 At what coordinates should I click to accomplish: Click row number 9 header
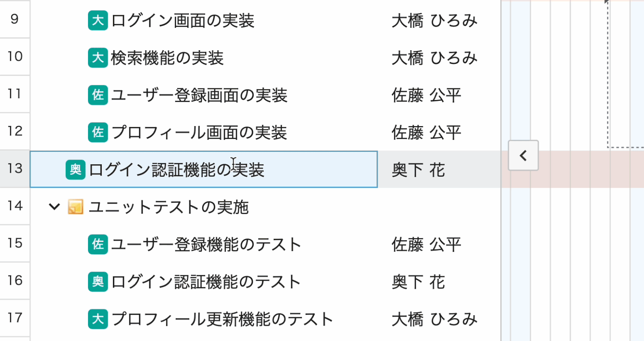(x=15, y=20)
